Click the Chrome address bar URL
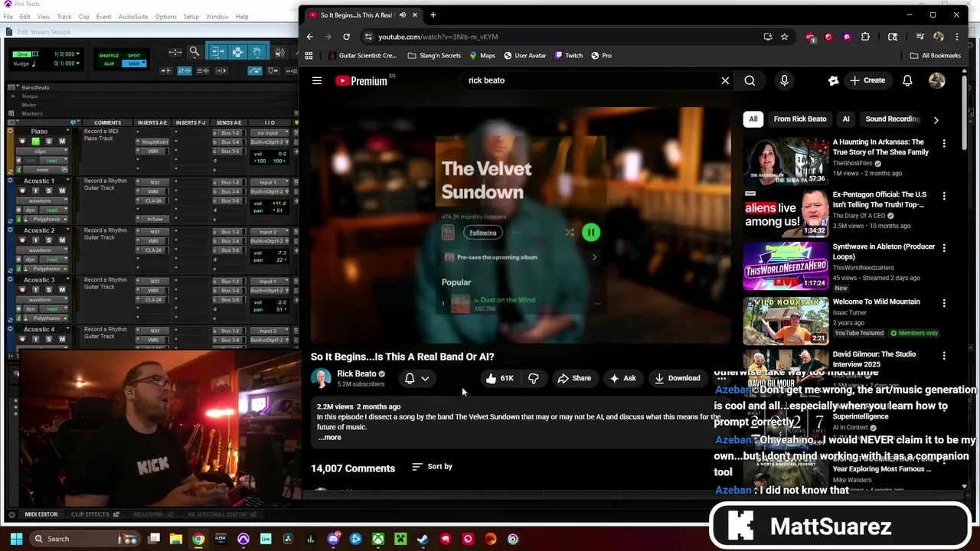The image size is (980, 551). (x=438, y=37)
